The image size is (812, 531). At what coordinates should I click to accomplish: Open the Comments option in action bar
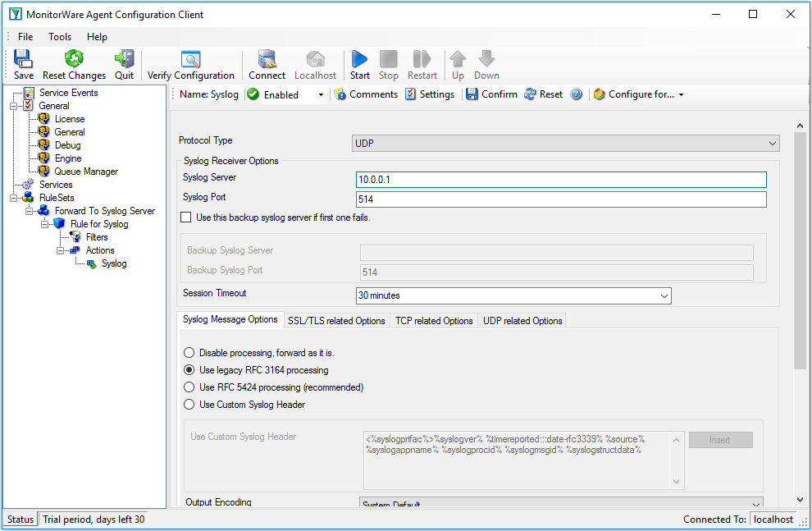pyautogui.click(x=366, y=94)
